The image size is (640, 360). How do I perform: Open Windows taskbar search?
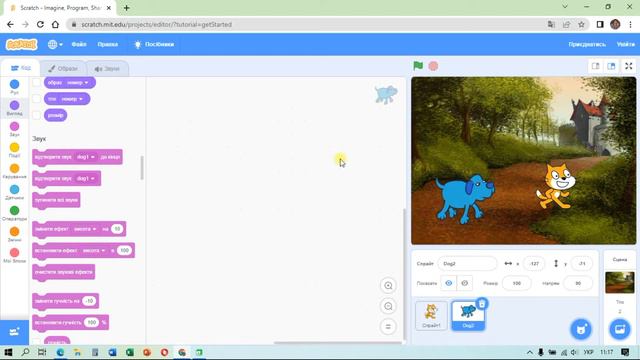click(25, 352)
